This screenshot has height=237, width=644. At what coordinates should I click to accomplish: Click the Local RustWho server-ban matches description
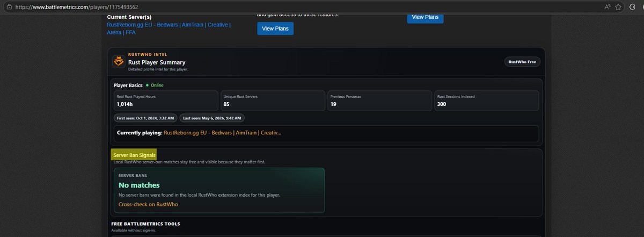189,162
